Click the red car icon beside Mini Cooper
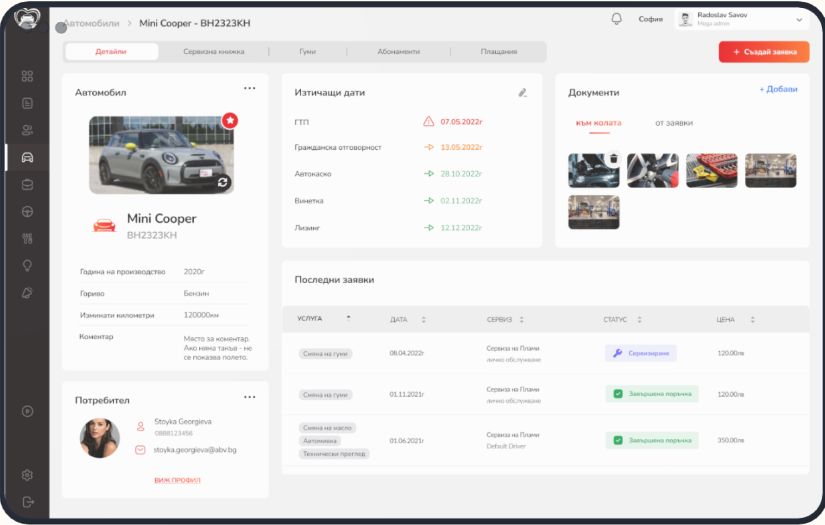Viewport: 825px width, 525px height. [104, 225]
